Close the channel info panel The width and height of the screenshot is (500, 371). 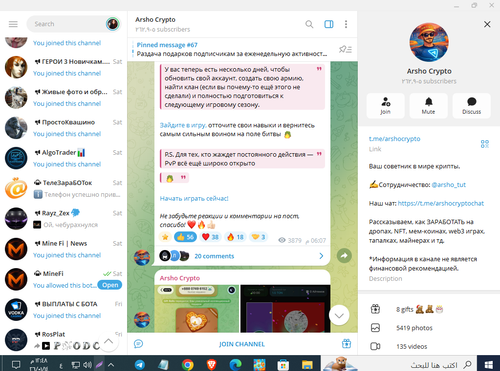(x=487, y=24)
